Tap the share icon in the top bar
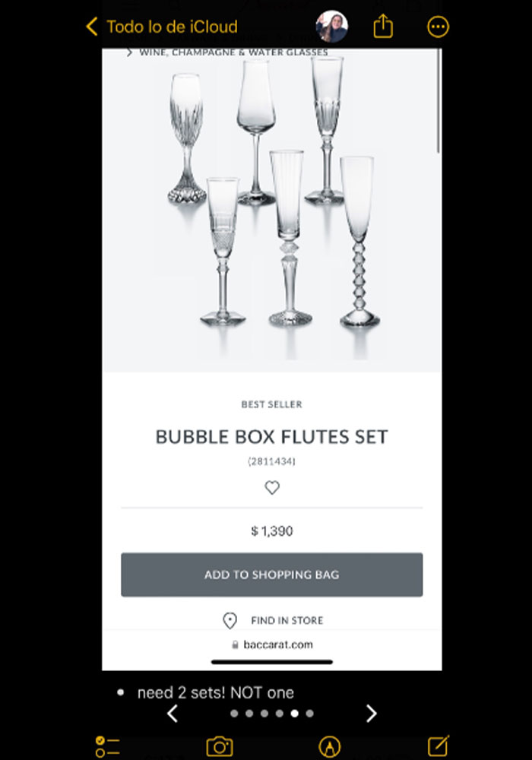 pyautogui.click(x=383, y=27)
